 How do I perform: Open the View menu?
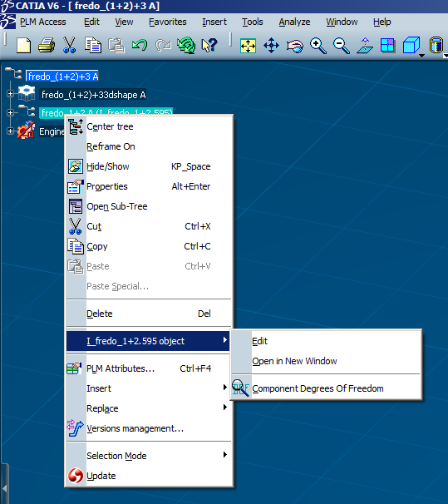[x=124, y=22]
